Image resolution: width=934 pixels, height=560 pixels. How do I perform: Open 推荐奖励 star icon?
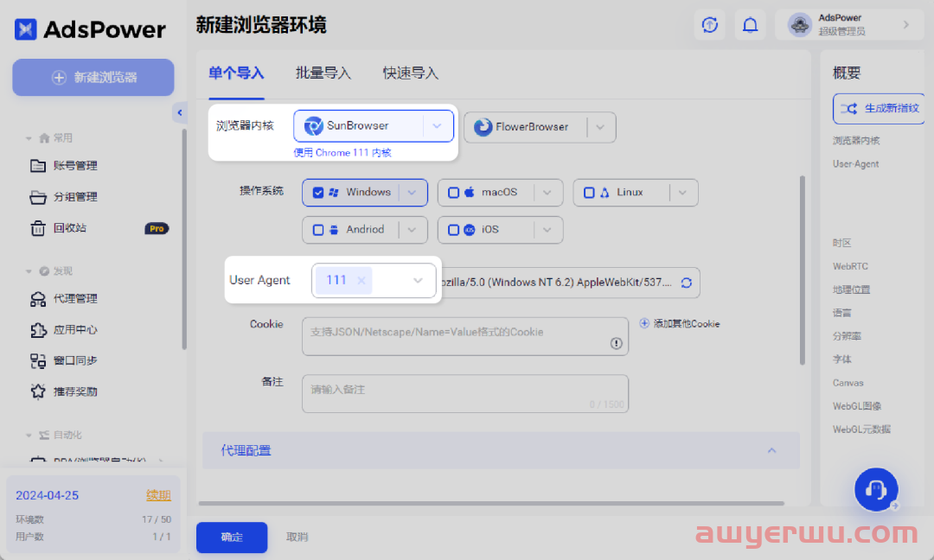pyautogui.click(x=38, y=391)
